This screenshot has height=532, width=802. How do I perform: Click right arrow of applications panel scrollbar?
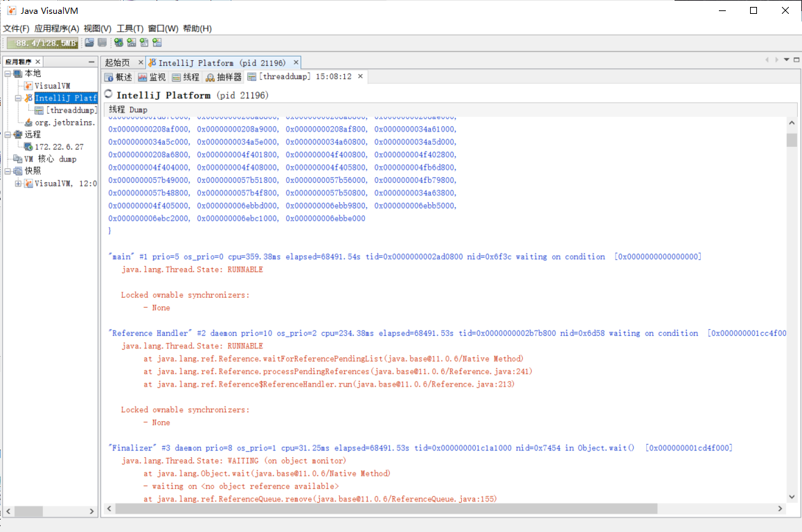click(91, 511)
